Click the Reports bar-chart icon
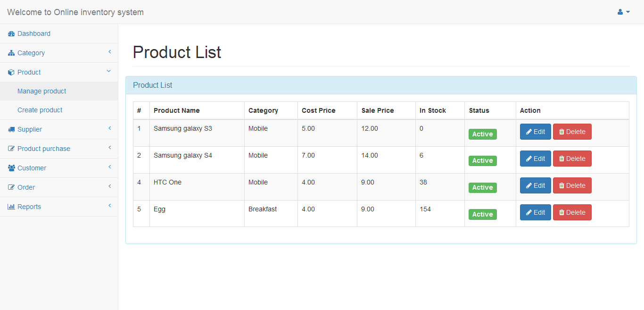 tap(10, 206)
